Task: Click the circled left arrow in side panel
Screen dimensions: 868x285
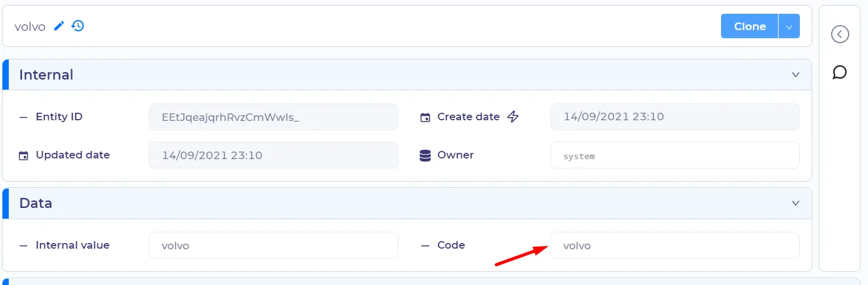Action: [x=840, y=34]
